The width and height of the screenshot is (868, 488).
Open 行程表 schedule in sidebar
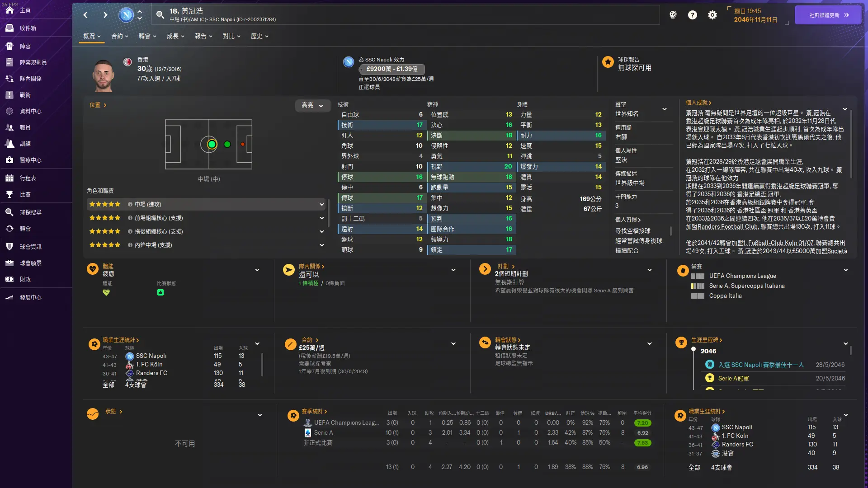(x=28, y=178)
